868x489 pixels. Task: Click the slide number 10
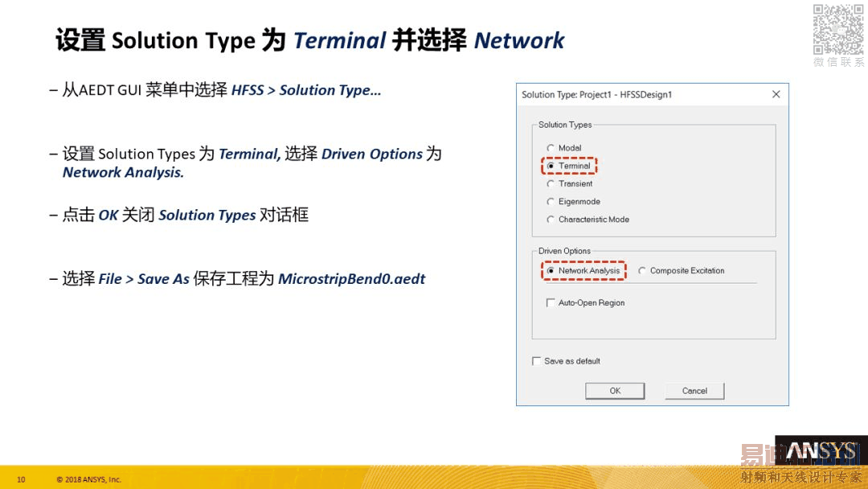[x=21, y=479]
